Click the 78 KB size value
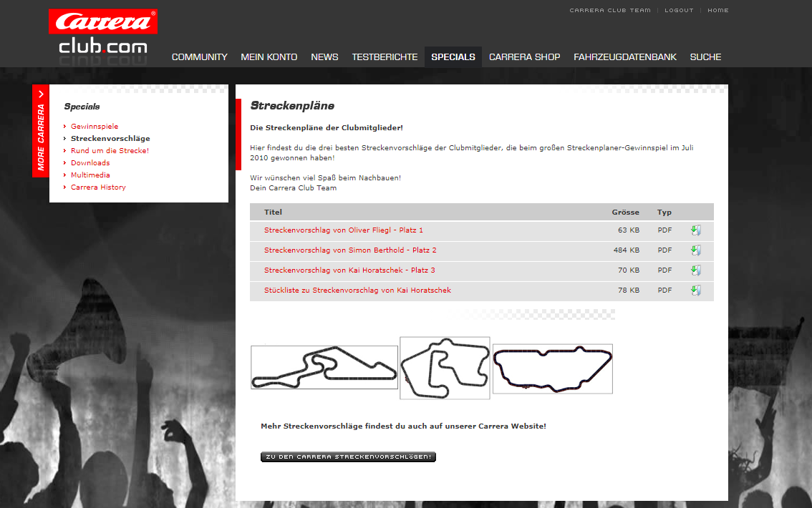 click(629, 290)
